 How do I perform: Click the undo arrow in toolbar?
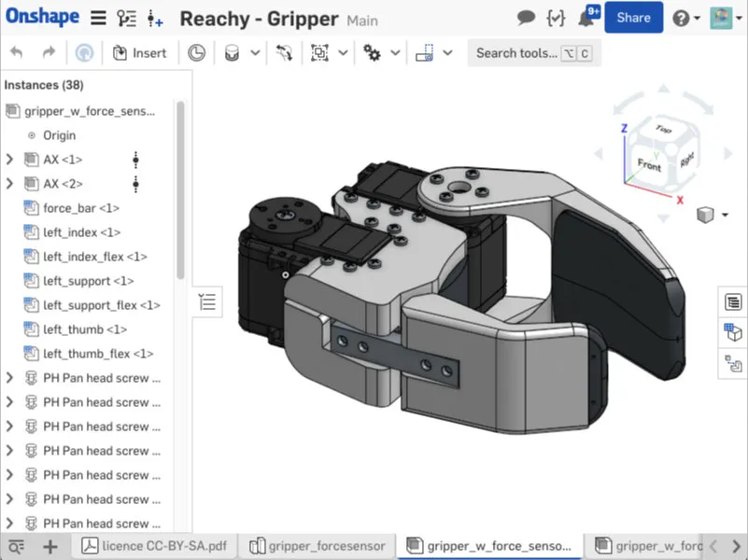tap(16, 52)
